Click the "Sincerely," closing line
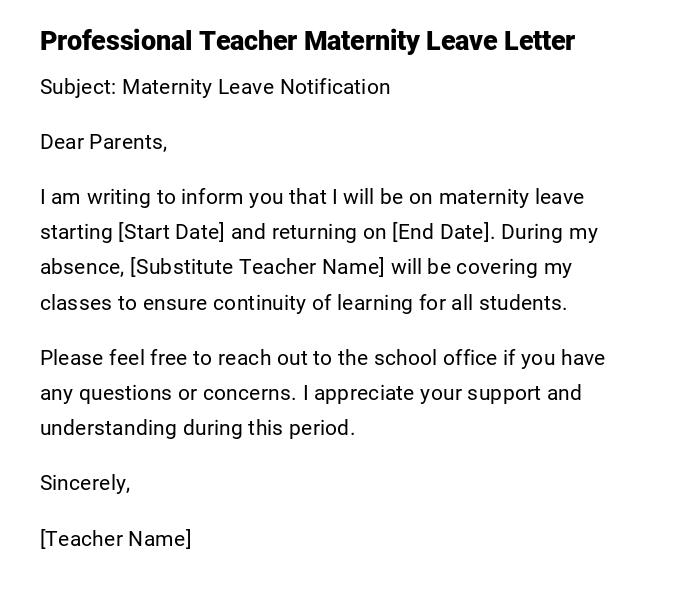Image resolution: width=700 pixels, height=601 pixels. tap(85, 483)
